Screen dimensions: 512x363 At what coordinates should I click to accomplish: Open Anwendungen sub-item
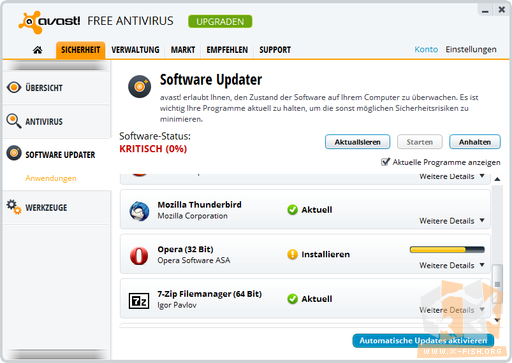tap(51, 178)
